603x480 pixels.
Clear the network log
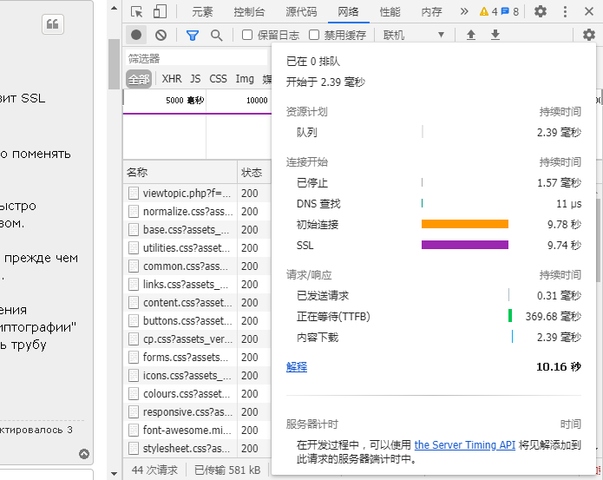coord(160,35)
